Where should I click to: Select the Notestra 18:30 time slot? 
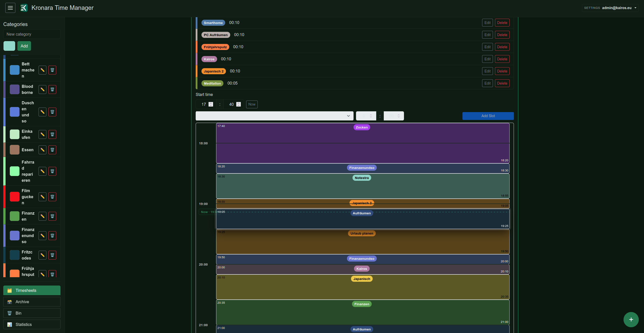pos(363,186)
